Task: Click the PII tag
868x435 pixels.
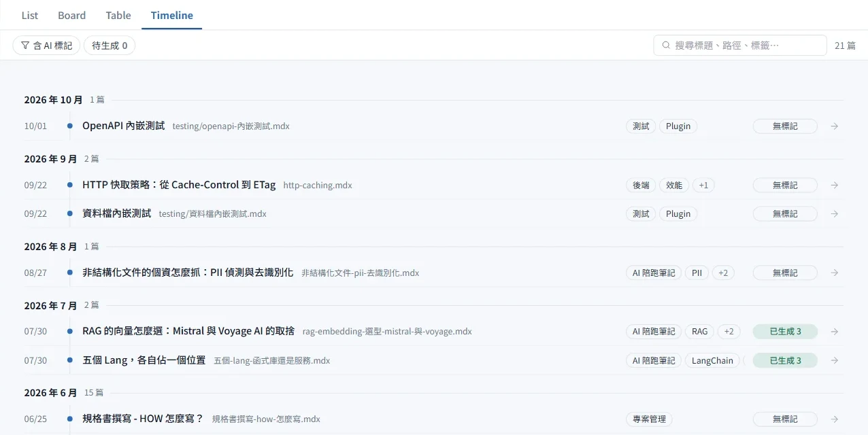Action: click(x=697, y=273)
